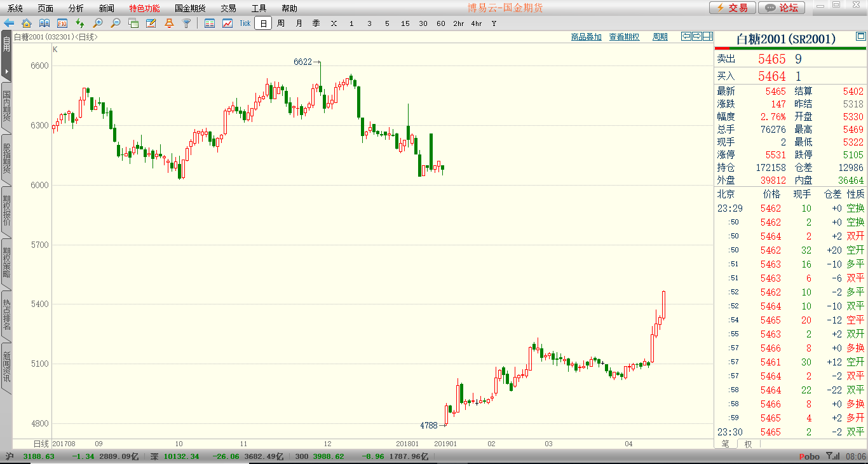Open the 周期 period dropdown link
Screen dimensions: 868x464
point(660,37)
